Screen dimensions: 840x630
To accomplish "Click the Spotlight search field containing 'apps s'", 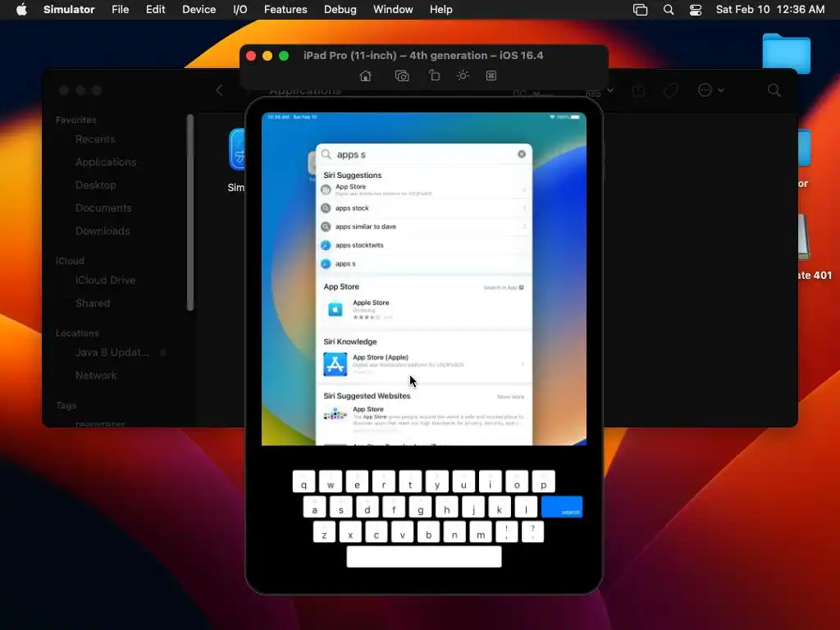I will coord(424,154).
